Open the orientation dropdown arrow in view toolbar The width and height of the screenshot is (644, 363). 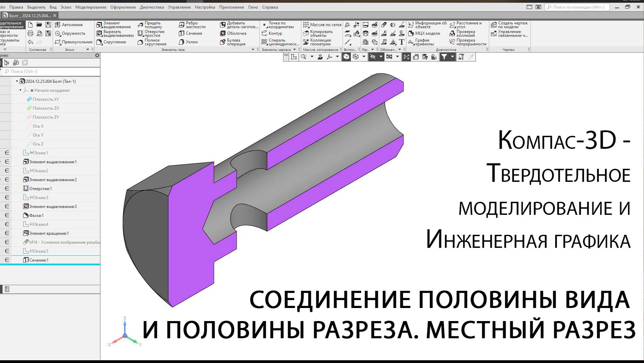[x=337, y=57]
